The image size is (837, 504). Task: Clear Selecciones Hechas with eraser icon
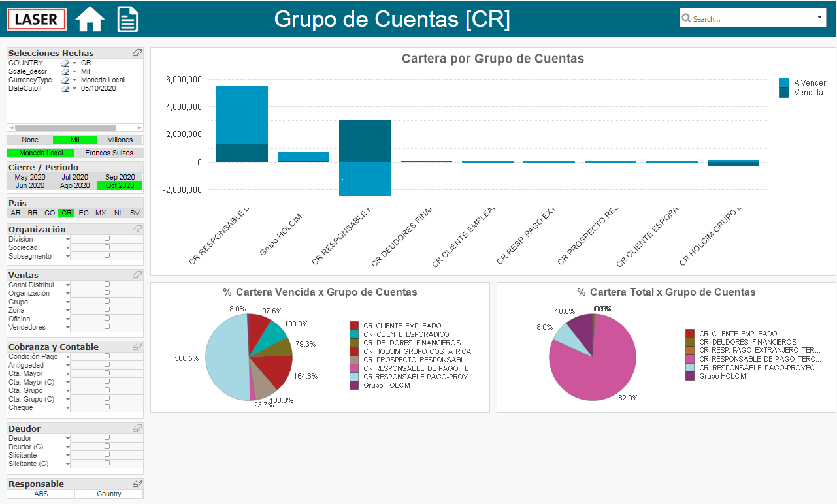point(137,53)
